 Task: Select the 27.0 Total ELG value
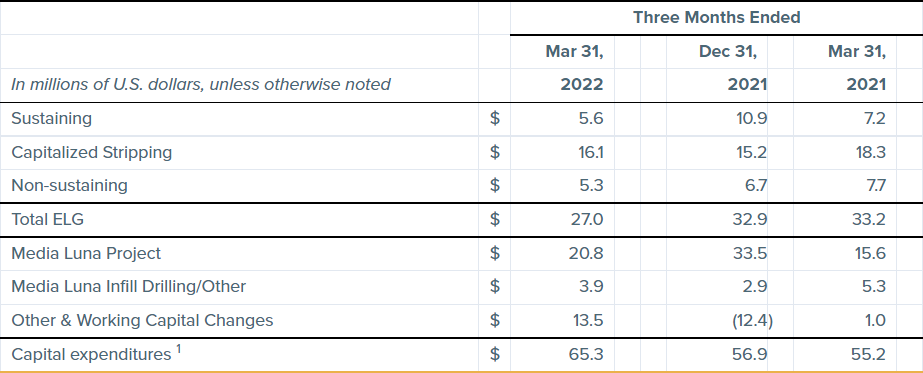tap(587, 219)
